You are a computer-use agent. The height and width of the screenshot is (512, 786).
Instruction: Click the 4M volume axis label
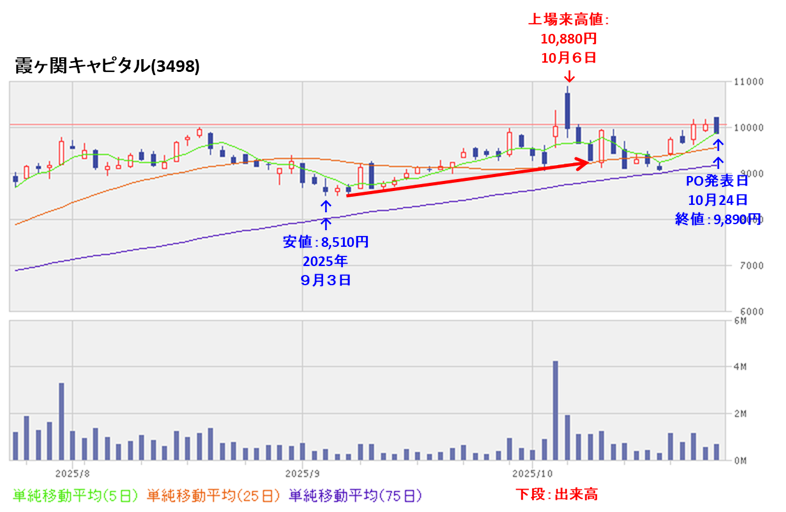click(741, 368)
